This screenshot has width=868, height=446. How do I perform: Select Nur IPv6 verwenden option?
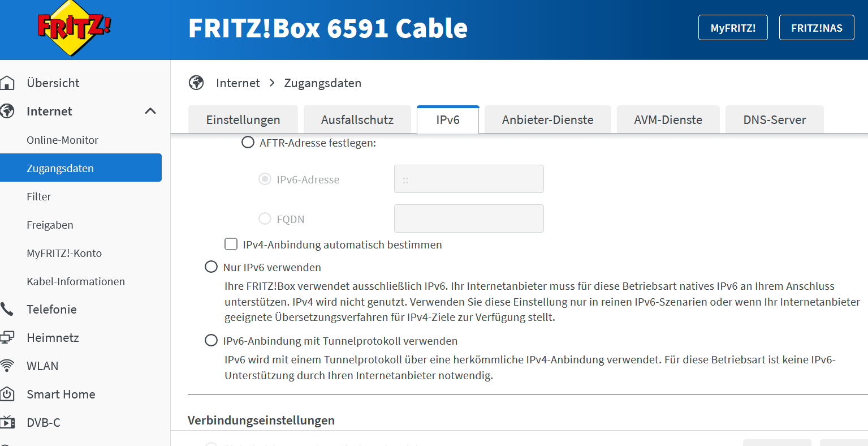point(211,267)
